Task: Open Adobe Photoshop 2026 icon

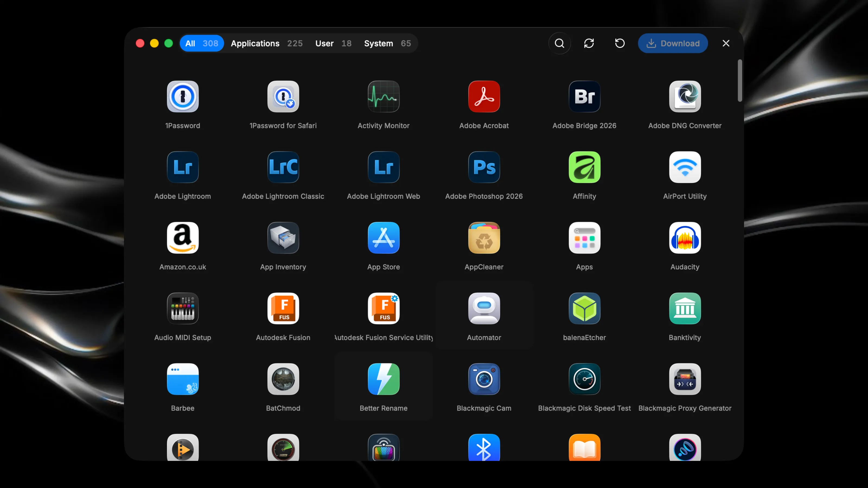Action: [484, 167]
